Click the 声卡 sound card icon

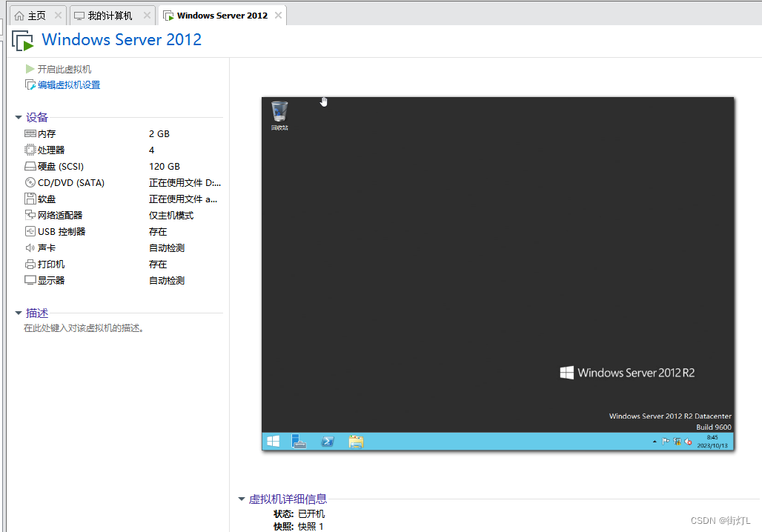coord(30,247)
